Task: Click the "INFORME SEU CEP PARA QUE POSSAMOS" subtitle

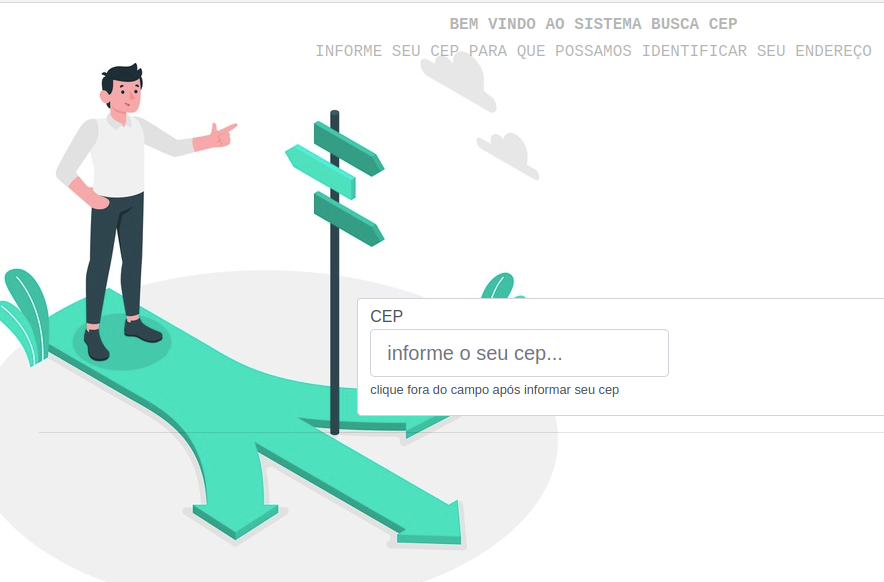Action: [x=474, y=51]
